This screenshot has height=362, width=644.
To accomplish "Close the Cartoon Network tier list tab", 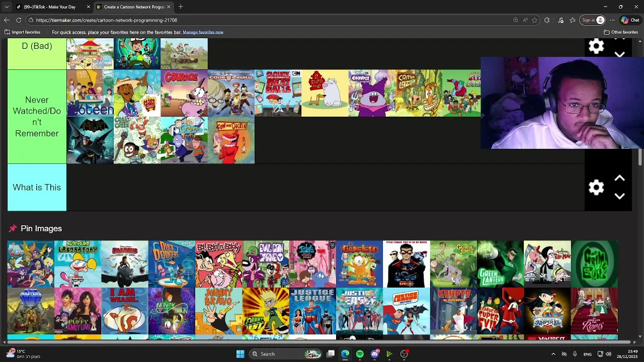I will click(x=169, y=7).
